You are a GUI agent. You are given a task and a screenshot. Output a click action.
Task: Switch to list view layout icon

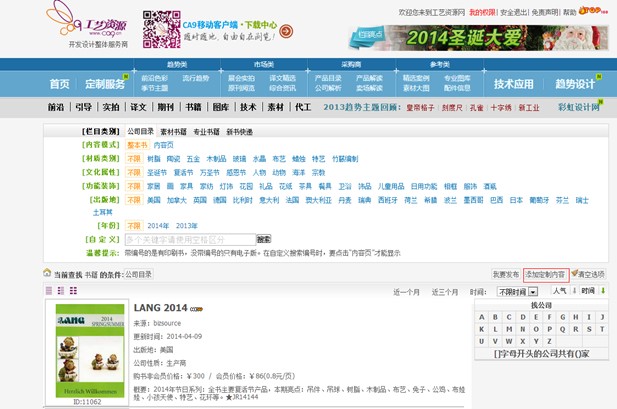(48, 291)
